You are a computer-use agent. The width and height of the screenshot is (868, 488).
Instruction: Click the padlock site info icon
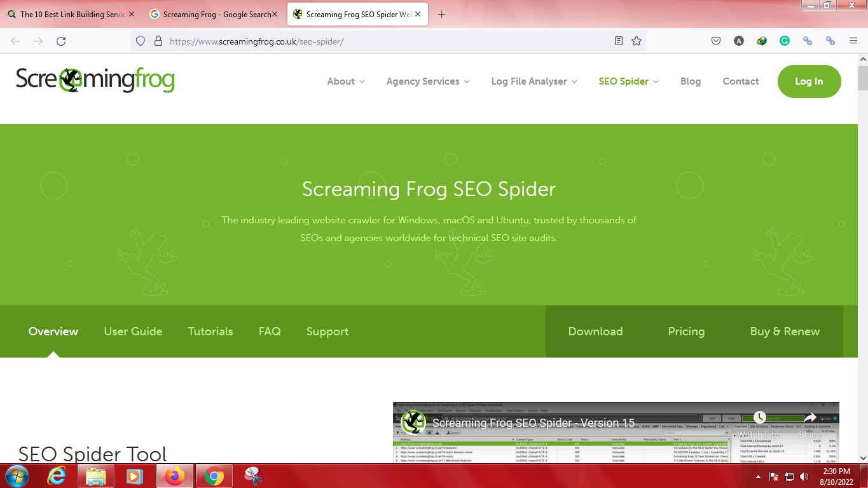click(x=158, y=41)
